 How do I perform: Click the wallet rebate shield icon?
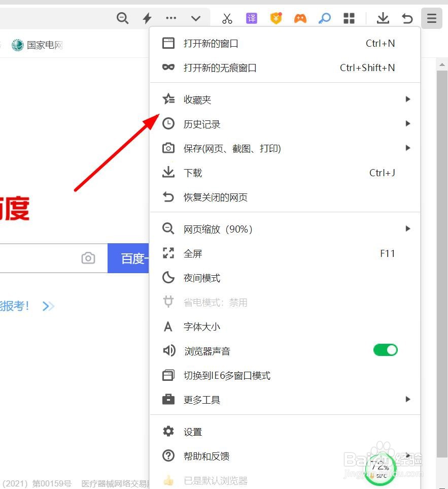275,18
